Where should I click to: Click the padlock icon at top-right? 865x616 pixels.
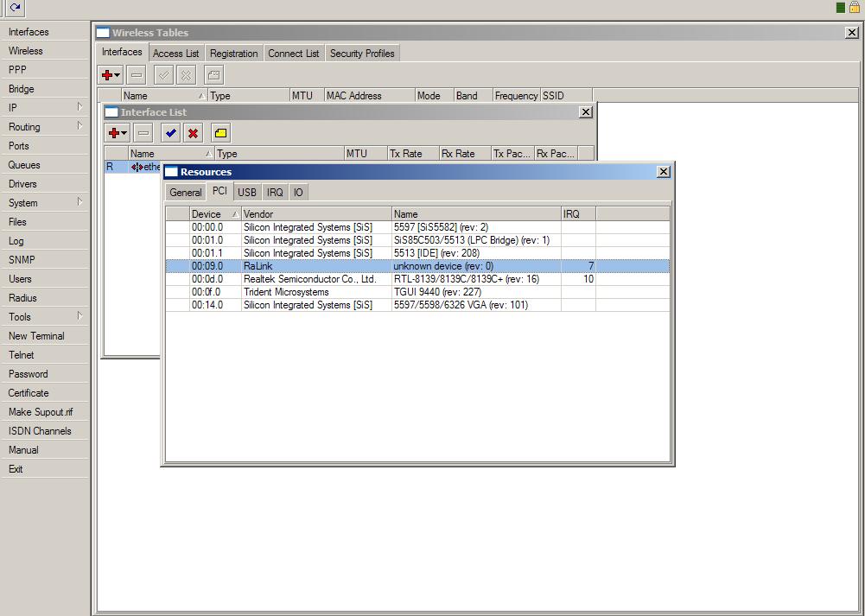point(855,7)
